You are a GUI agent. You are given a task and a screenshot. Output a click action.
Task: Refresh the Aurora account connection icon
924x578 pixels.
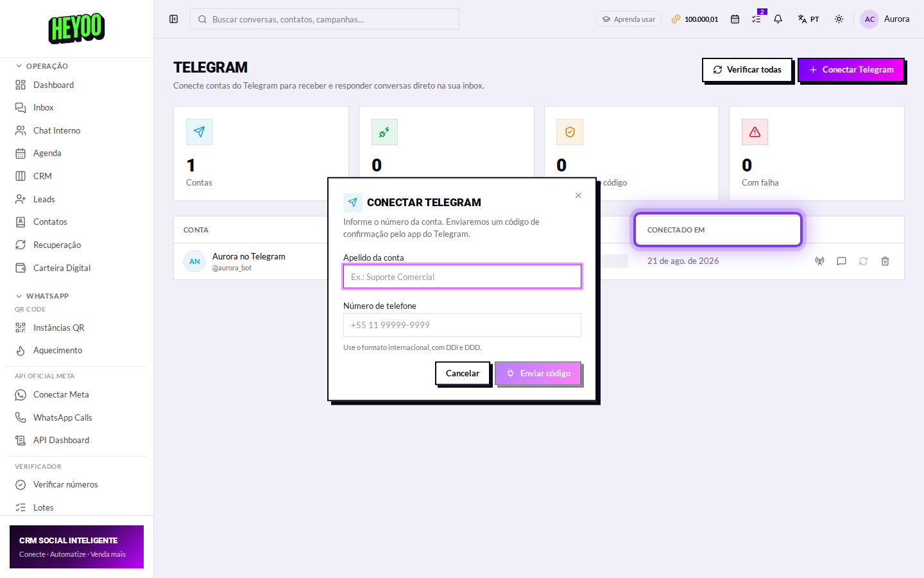863,261
